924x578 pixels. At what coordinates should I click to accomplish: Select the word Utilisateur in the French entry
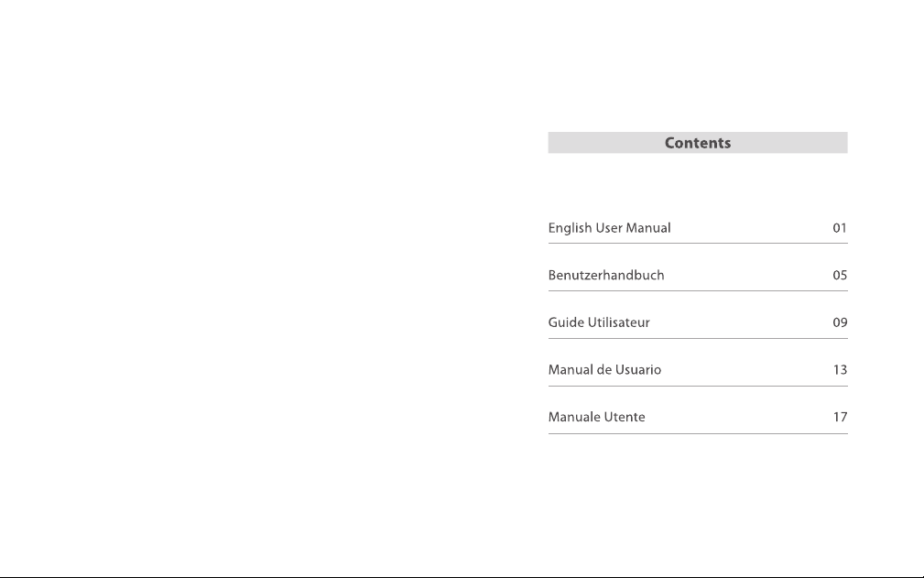[x=619, y=322]
